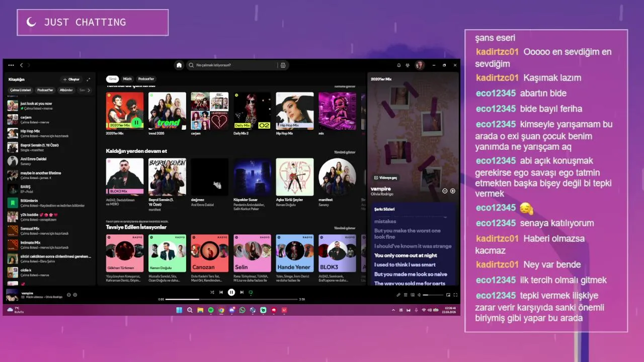Open the Daily Mix 2 card
The width and height of the screenshot is (644, 362).
point(252,114)
